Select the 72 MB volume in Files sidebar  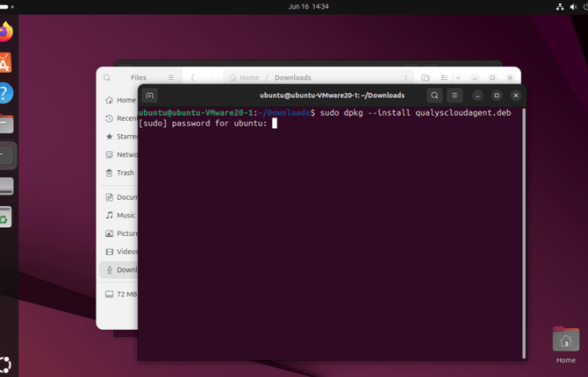[x=119, y=295]
